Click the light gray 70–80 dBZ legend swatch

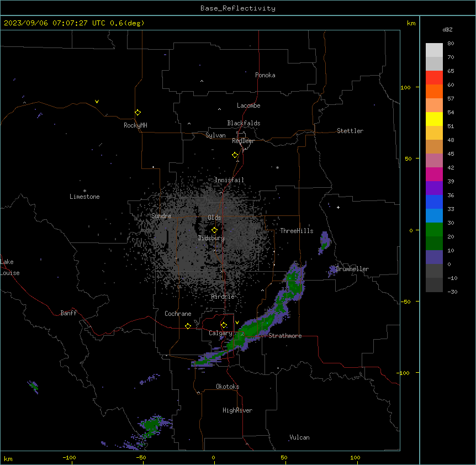[434, 50]
